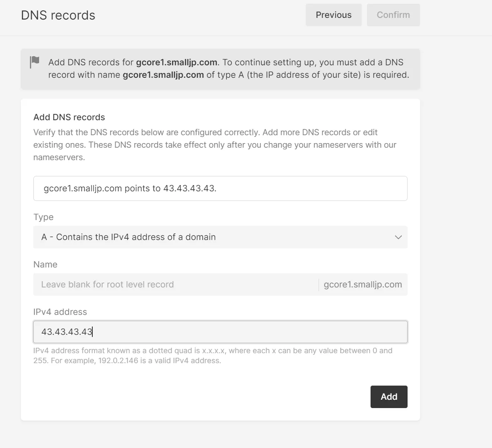
Task: Go back with the Previous button
Action: pyautogui.click(x=334, y=15)
